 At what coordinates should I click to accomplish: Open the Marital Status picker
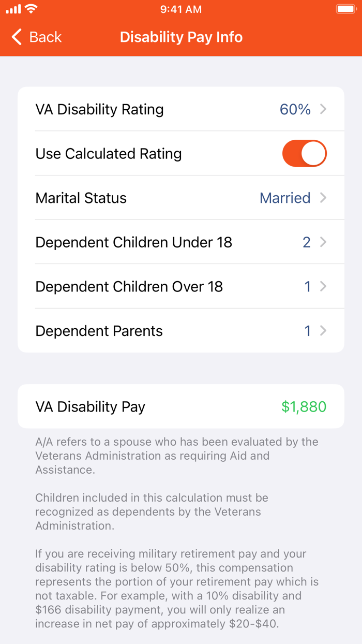click(181, 198)
